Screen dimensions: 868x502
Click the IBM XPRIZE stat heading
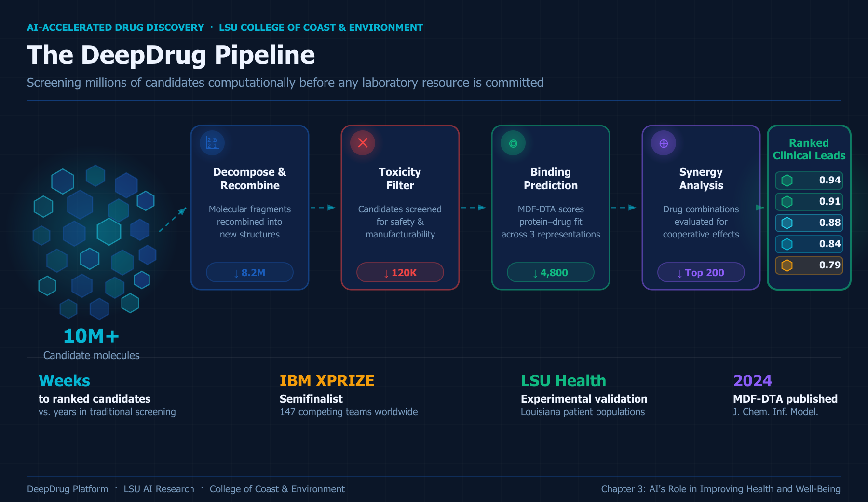click(327, 381)
